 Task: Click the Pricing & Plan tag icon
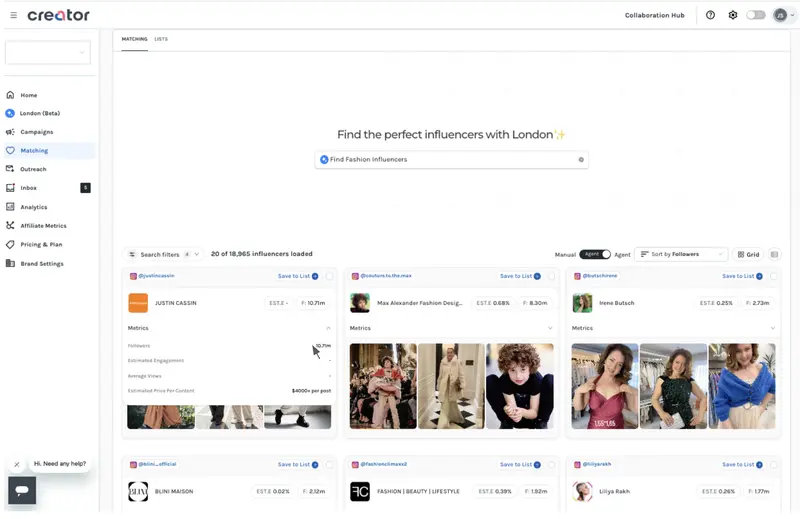coord(10,244)
